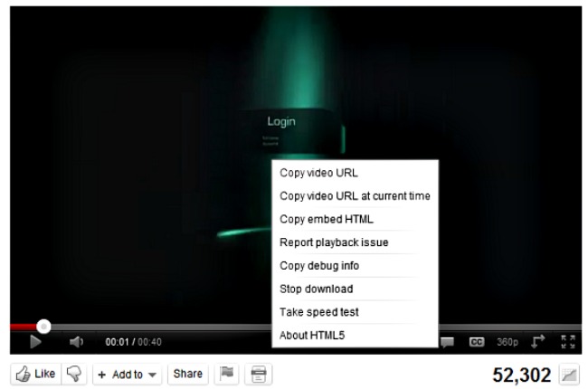Toggle closed captions with CC button

point(475,342)
